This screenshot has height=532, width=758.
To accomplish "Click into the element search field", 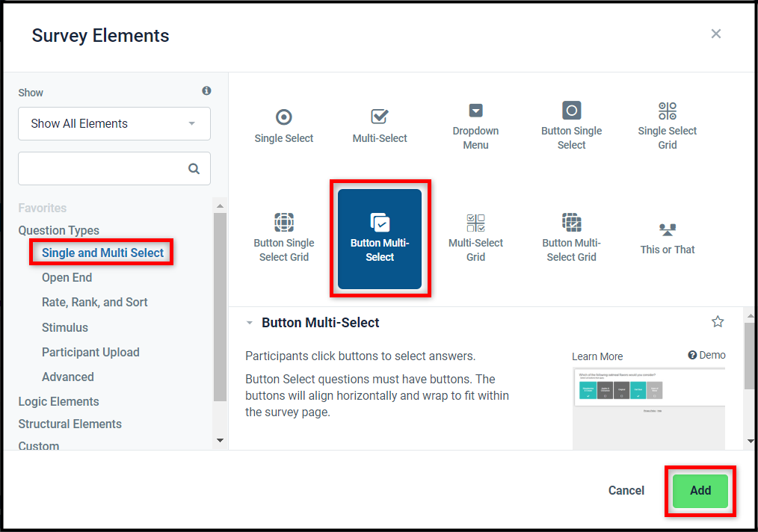I will [x=103, y=169].
